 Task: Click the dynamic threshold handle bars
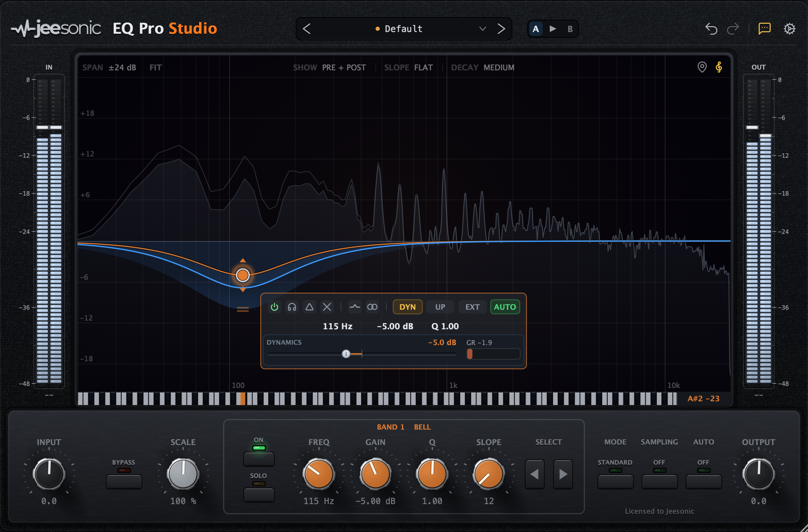tap(243, 309)
